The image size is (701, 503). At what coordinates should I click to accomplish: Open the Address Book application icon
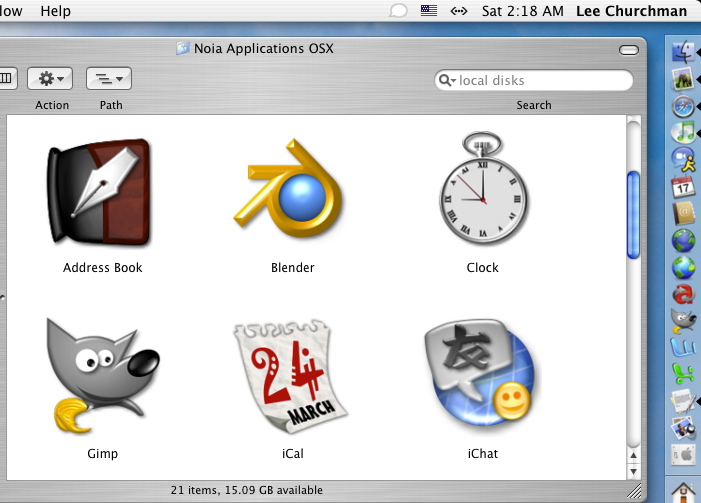[101, 193]
